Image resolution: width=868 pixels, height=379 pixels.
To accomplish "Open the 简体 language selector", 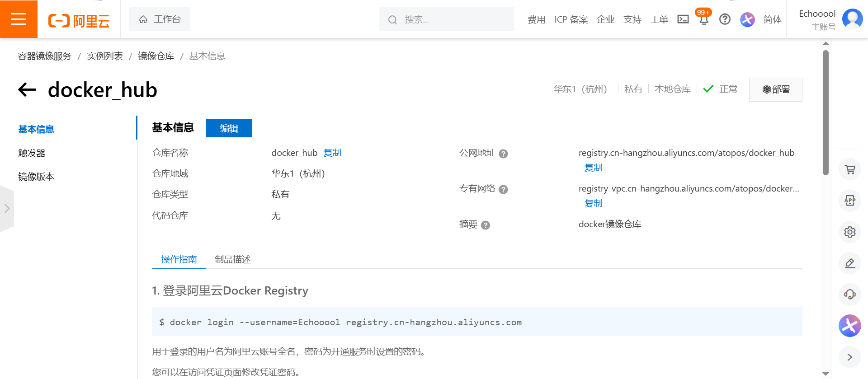I will [772, 19].
